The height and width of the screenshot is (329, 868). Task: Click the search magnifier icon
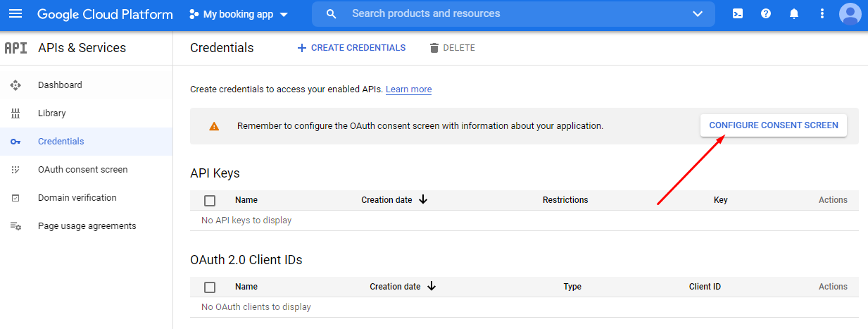tap(332, 14)
